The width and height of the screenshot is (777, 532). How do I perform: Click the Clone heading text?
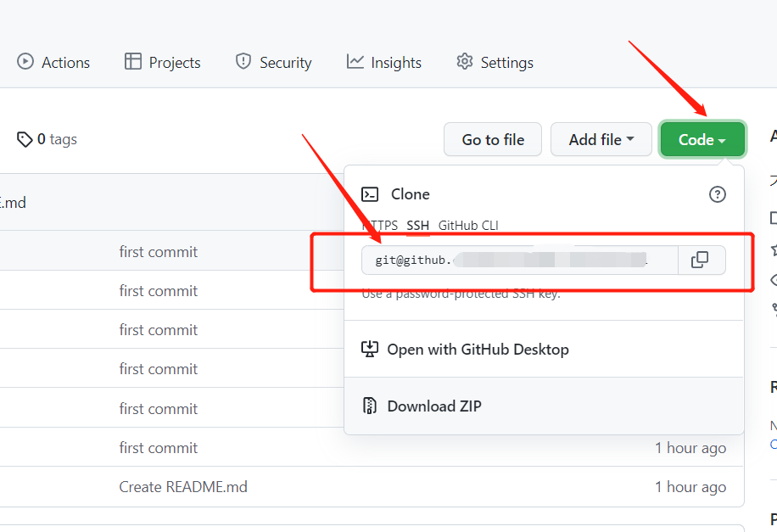click(x=411, y=194)
